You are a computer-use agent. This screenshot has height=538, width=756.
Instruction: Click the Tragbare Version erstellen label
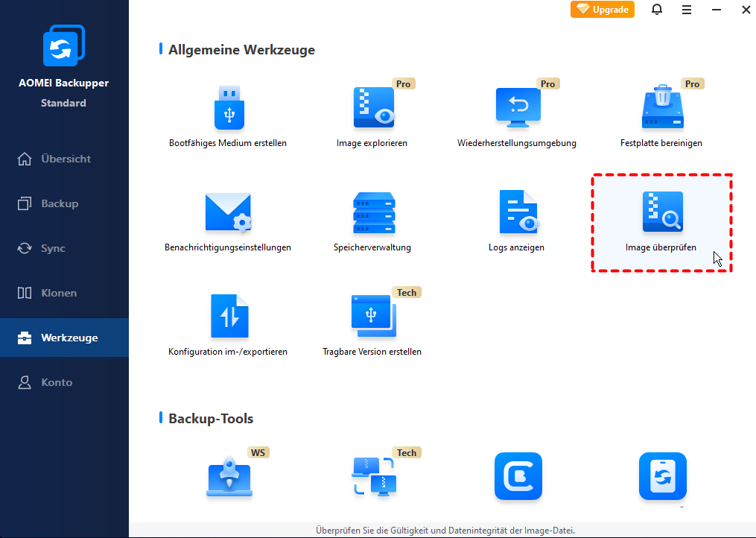[x=372, y=352]
